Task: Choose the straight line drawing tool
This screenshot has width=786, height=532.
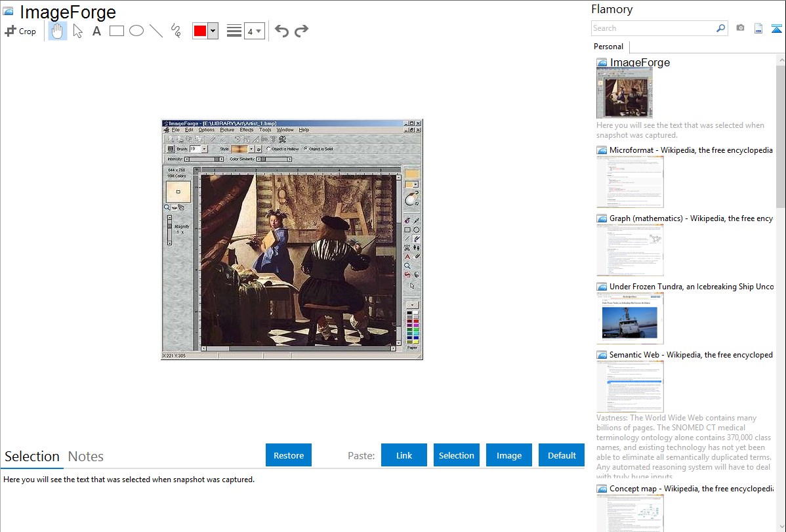Action: pos(156,31)
